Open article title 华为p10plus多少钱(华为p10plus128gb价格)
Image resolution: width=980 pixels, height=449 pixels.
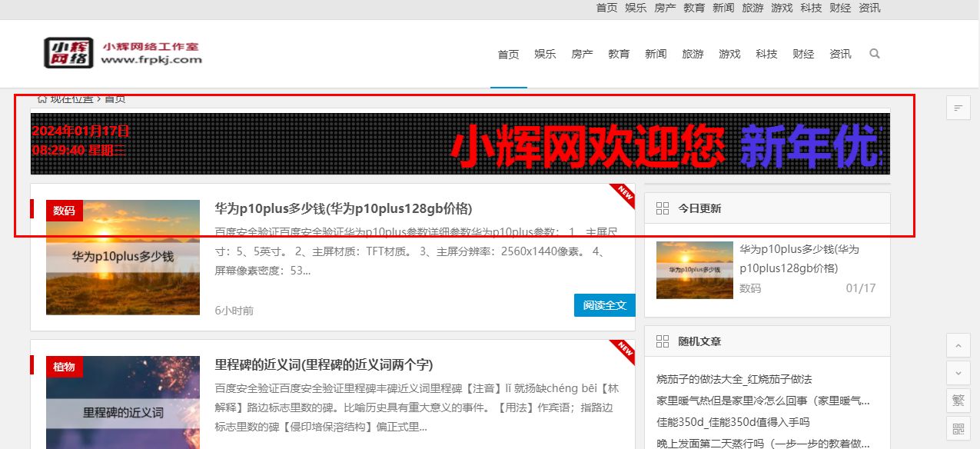344,208
